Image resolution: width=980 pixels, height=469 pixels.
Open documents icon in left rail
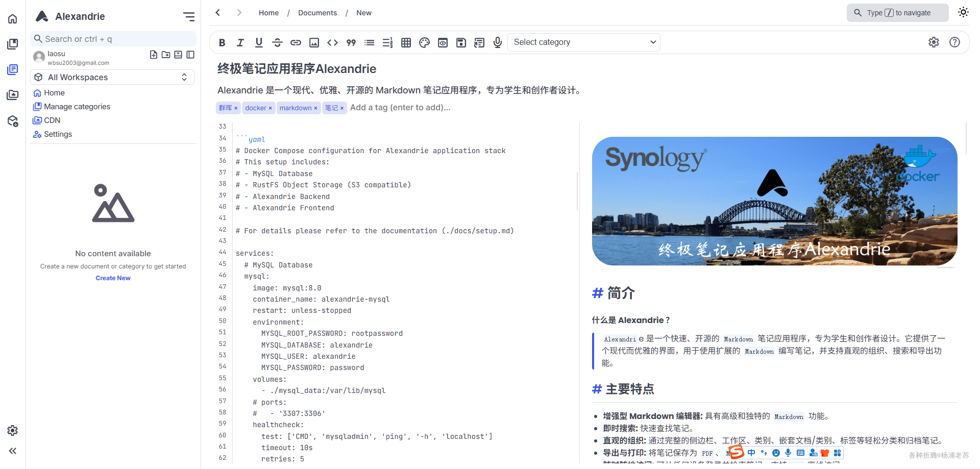13,70
